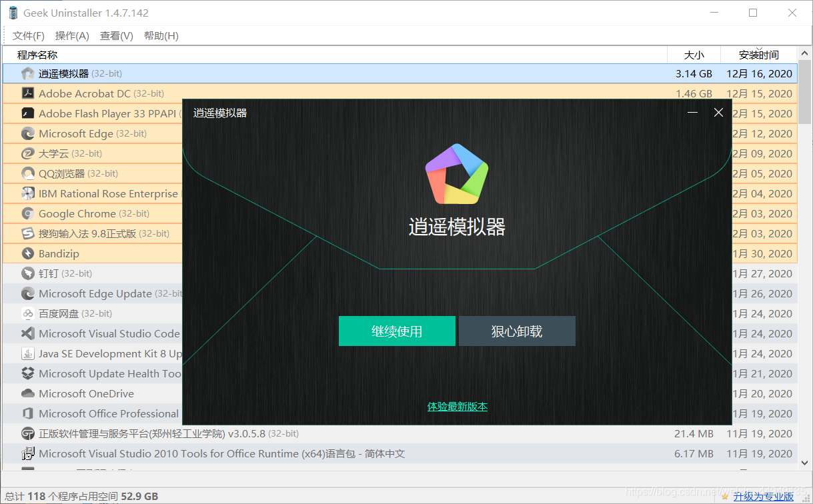813x504 pixels.
Task: Click the scroll up arrow of program list
Action: 804,54
